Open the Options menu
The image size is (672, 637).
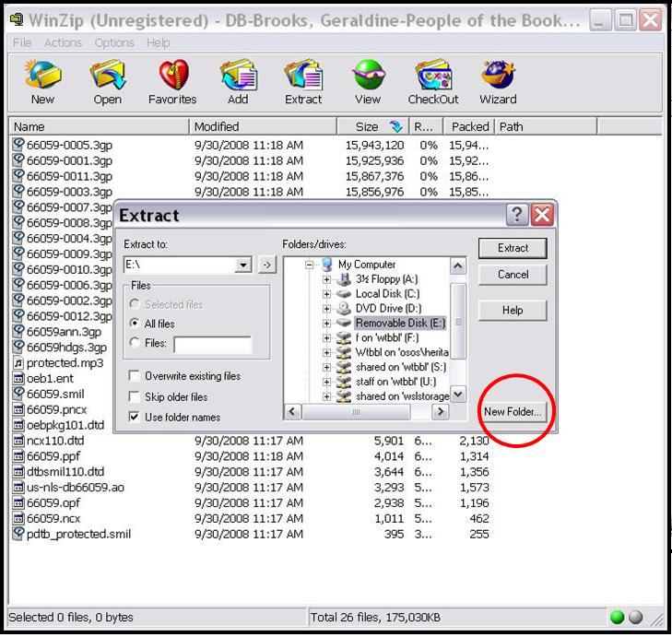pos(114,42)
